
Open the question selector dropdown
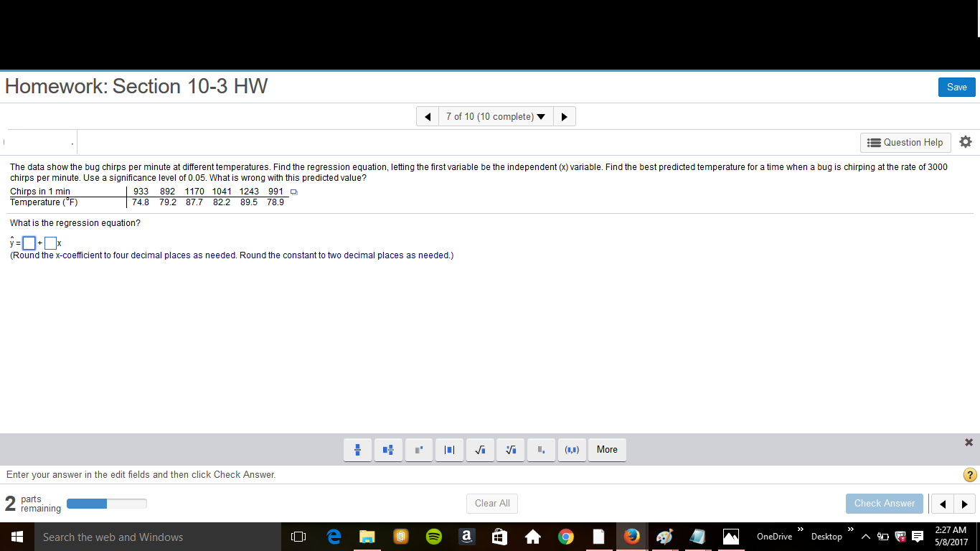496,116
